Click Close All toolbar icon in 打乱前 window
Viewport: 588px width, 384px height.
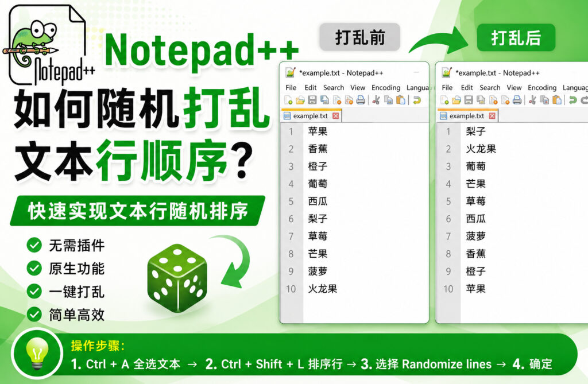pyautogui.click(x=349, y=100)
